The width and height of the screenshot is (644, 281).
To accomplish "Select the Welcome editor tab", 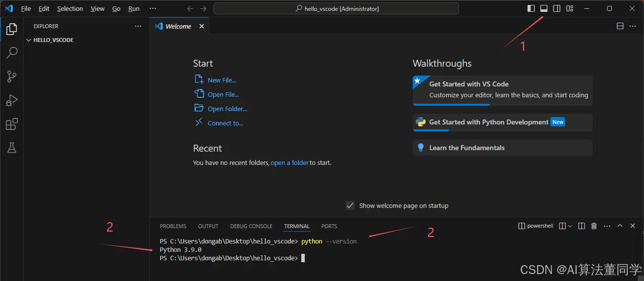I will pos(179,26).
